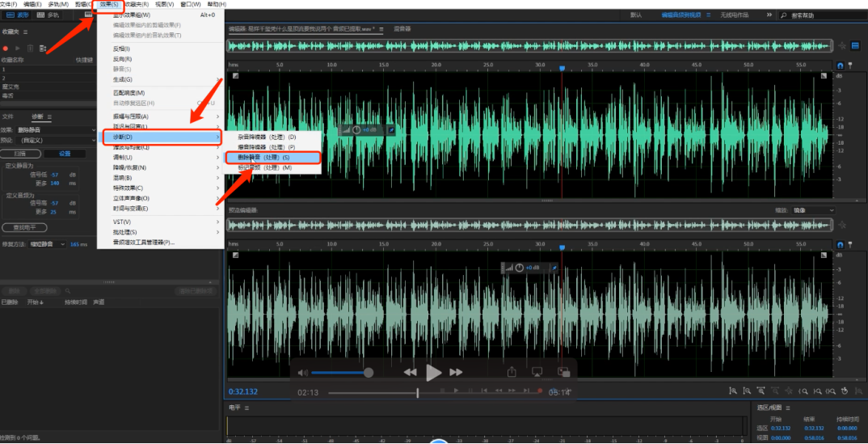Click the 搜索帮助 search field
This screenshot has width=868, height=444.
pyautogui.click(x=824, y=15)
